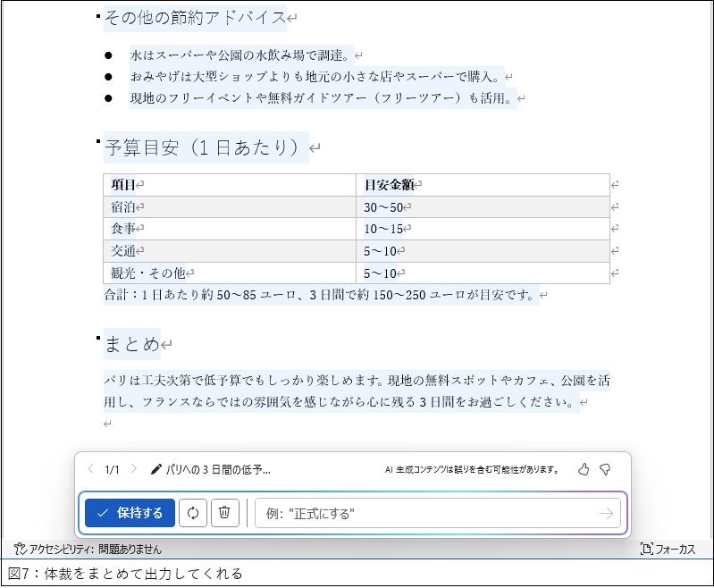
Task: Click the 目安金額 table header cell
Action: coord(483,185)
